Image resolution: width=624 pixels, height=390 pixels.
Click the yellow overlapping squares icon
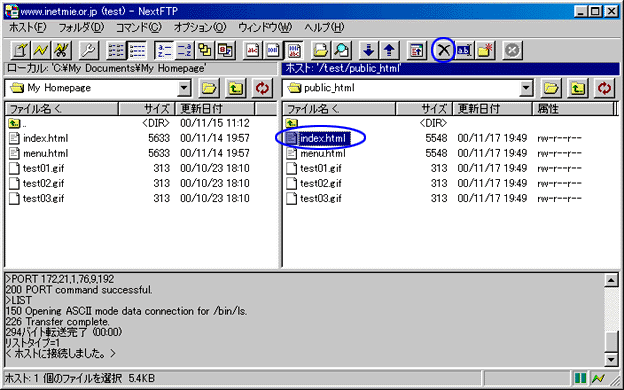pyautogui.click(x=205, y=50)
